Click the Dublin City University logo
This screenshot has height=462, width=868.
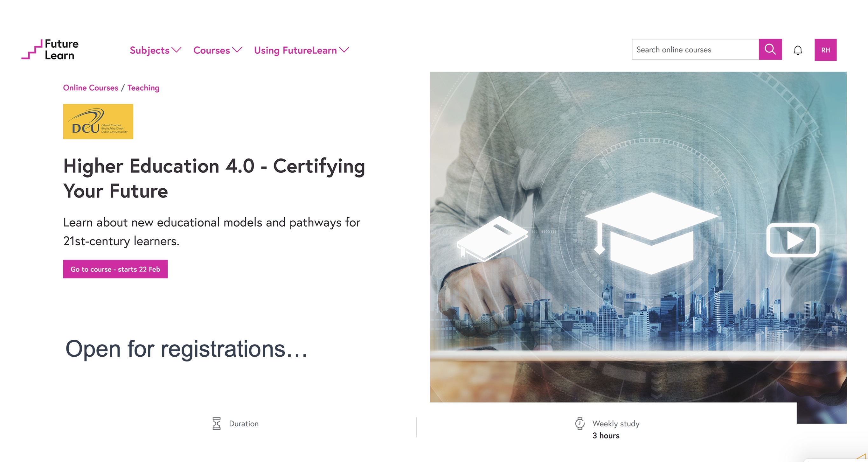(98, 121)
